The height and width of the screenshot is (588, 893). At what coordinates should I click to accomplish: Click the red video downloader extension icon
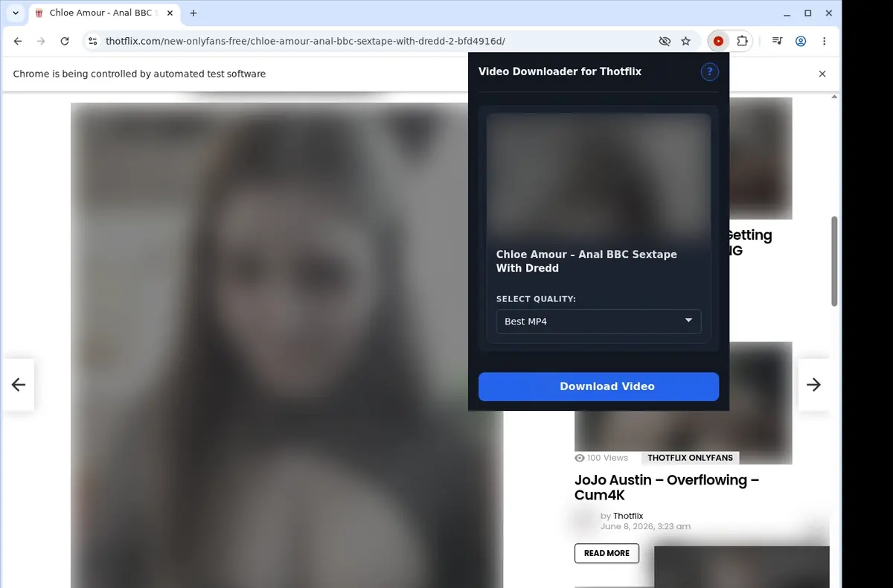click(718, 42)
